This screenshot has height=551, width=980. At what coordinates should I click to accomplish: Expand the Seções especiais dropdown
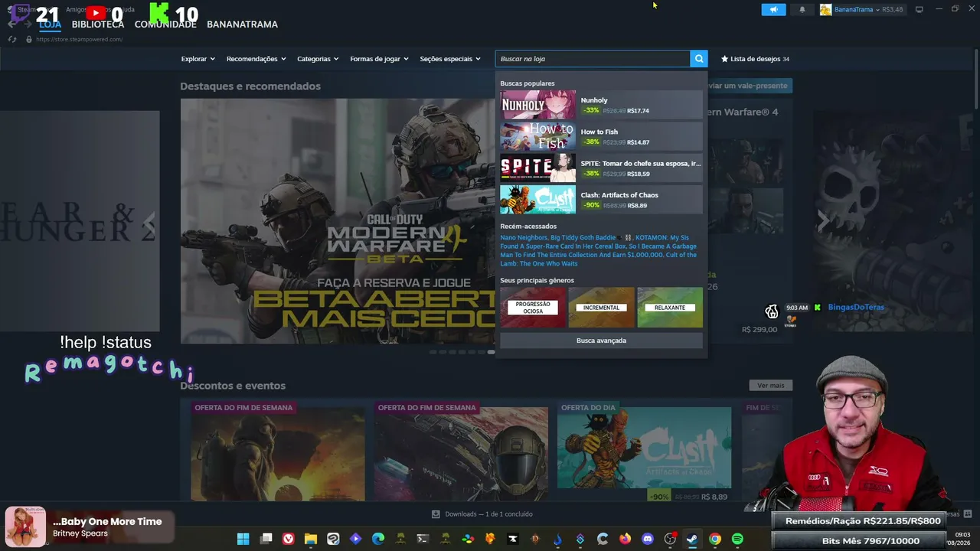click(450, 59)
